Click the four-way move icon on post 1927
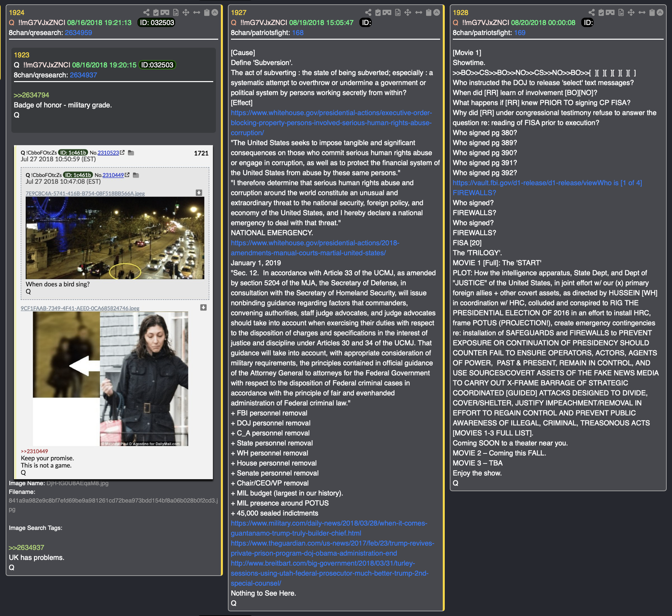Image resolution: width=672 pixels, height=616 pixels. coord(408,13)
